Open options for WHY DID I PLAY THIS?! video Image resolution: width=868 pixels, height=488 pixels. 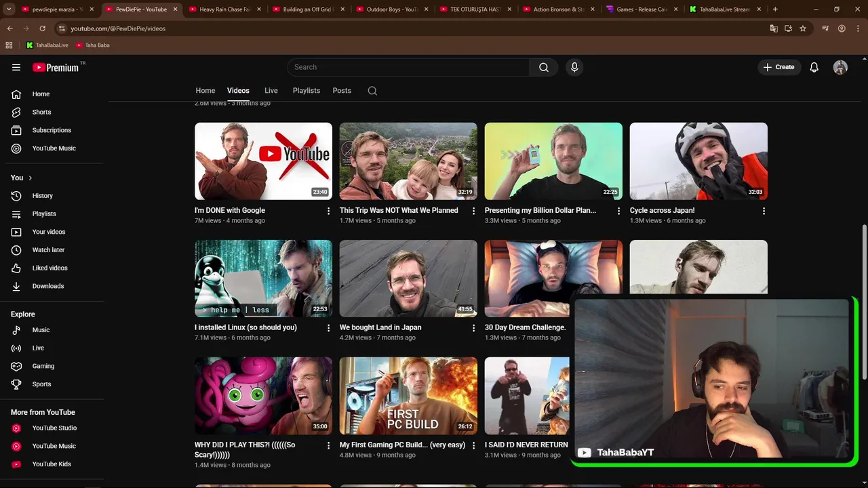[329, 445]
